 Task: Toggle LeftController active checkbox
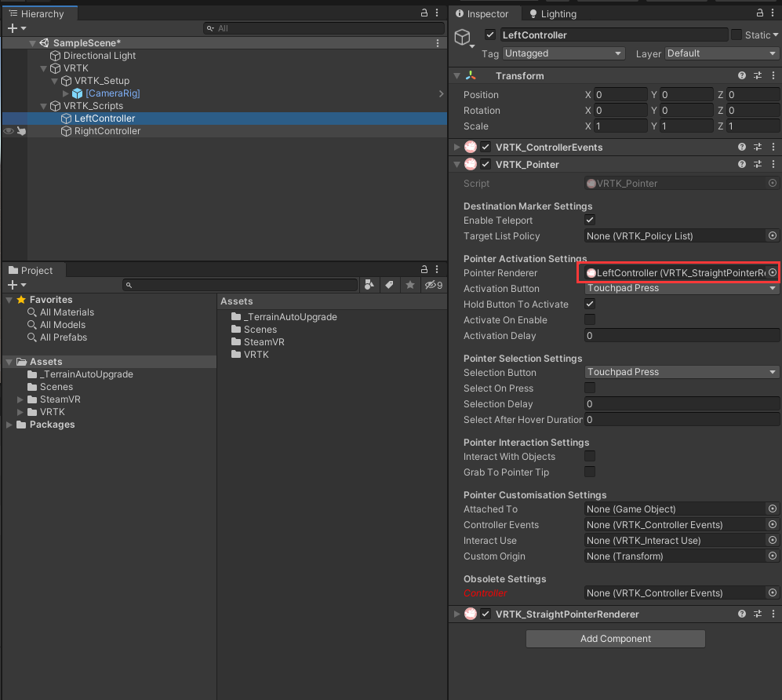[x=489, y=35]
